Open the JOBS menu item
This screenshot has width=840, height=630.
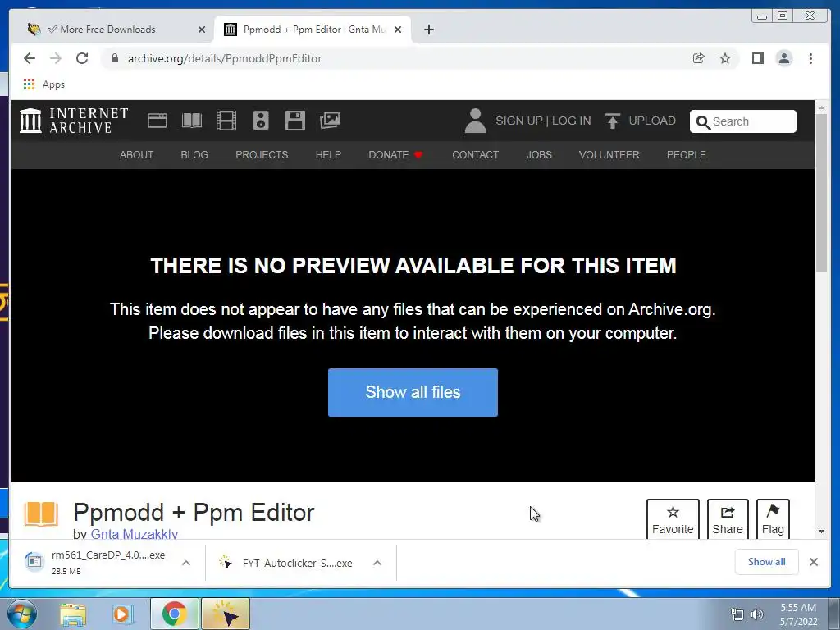pyautogui.click(x=538, y=155)
